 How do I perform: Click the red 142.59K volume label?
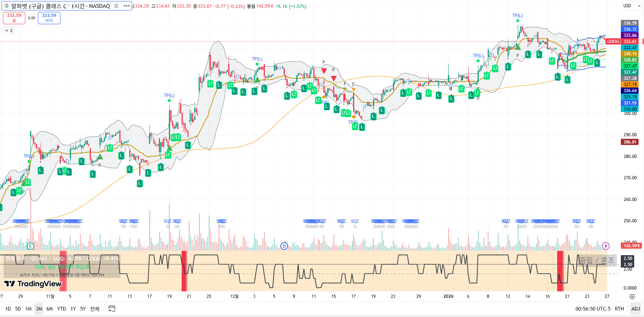click(631, 246)
